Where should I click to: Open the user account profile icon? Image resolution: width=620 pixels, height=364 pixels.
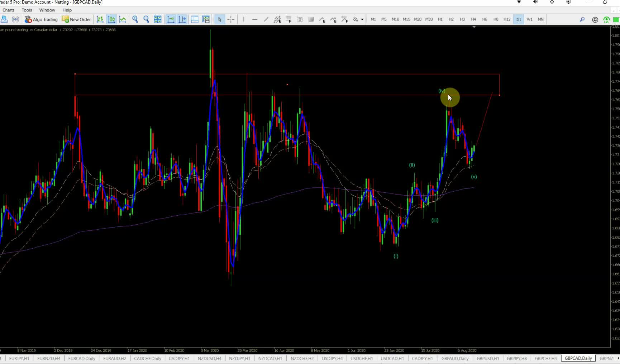595,20
